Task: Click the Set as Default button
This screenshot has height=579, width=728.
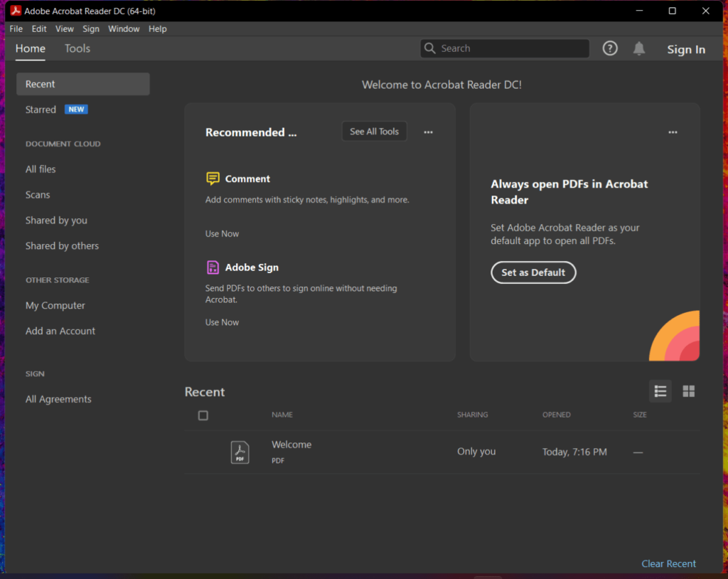Action: pyautogui.click(x=533, y=272)
